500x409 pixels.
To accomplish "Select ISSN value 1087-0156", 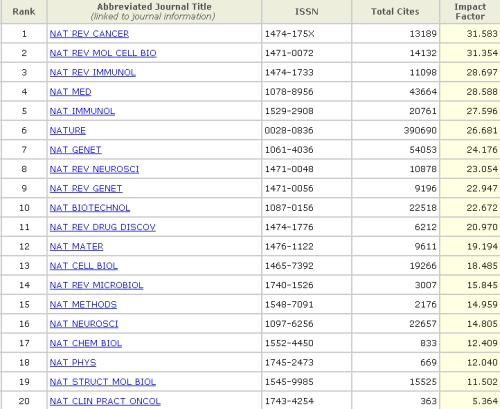I will click(x=289, y=208).
